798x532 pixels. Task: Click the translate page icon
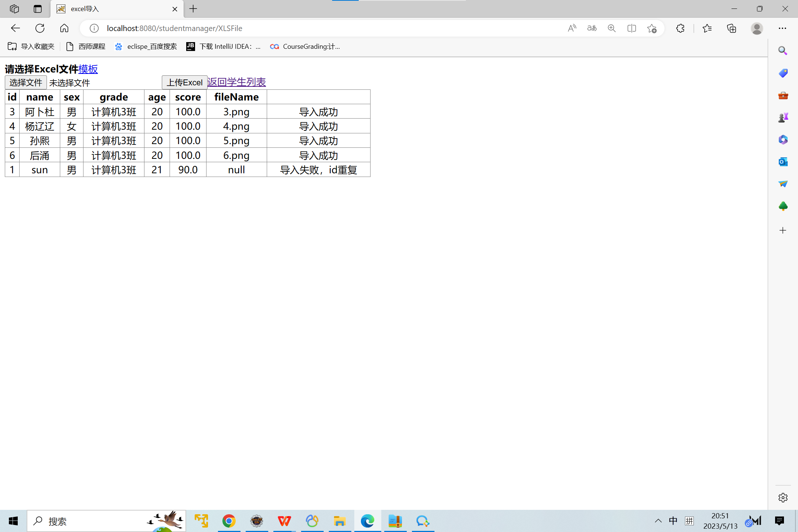tap(592, 28)
